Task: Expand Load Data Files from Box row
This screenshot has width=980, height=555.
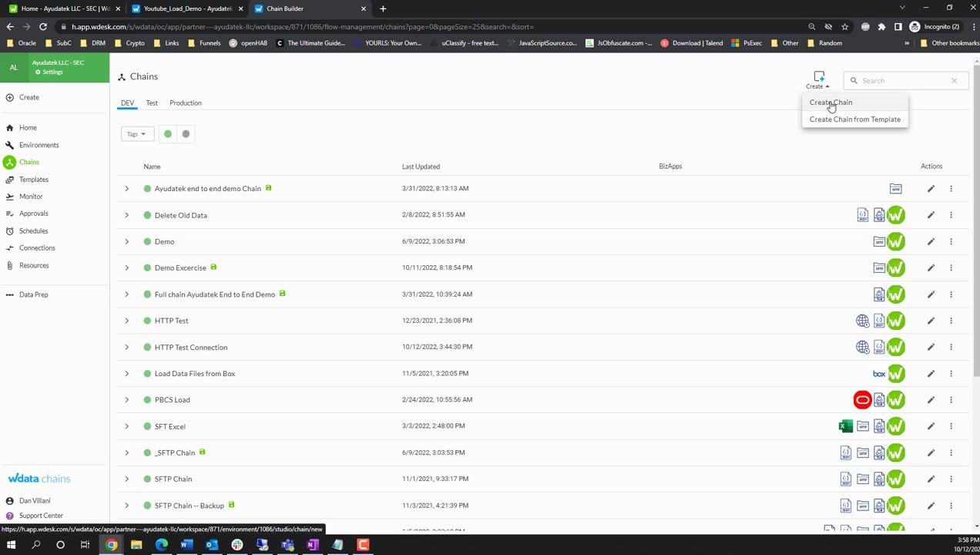Action: (x=126, y=374)
